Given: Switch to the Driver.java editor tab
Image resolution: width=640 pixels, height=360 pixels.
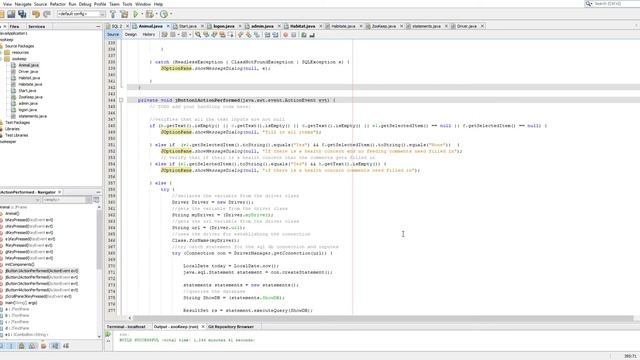Looking at the screenshot, I should click(x=467, y=26).
